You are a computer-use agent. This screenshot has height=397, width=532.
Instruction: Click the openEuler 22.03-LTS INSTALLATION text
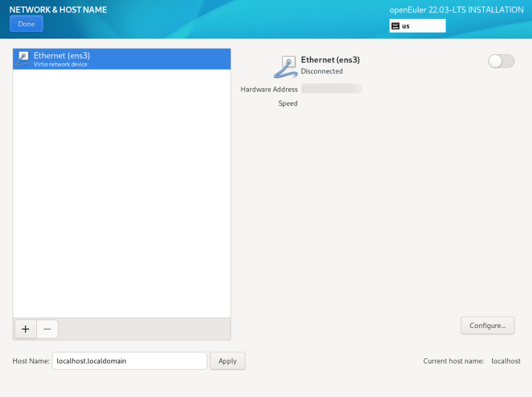tap(456, 10)
